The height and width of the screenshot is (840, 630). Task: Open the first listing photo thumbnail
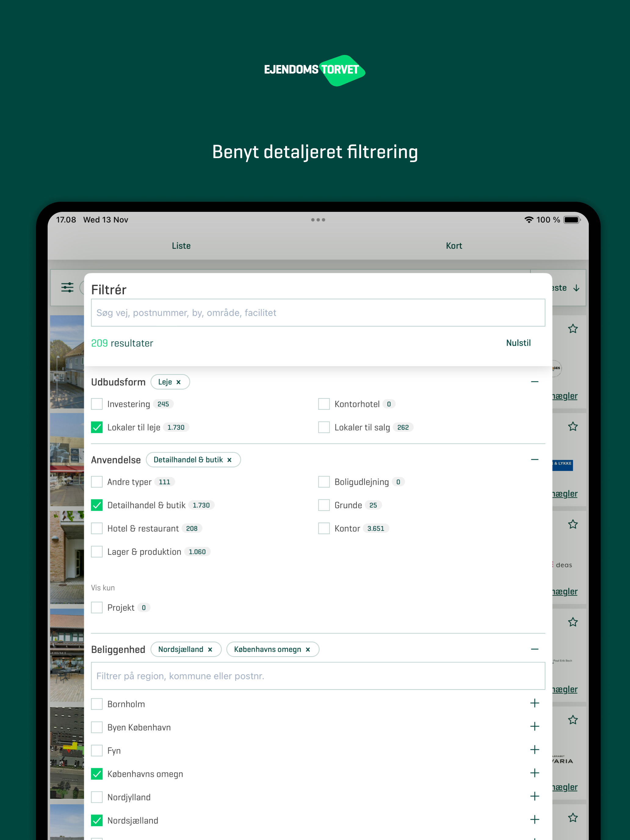(x=67, y=361)
